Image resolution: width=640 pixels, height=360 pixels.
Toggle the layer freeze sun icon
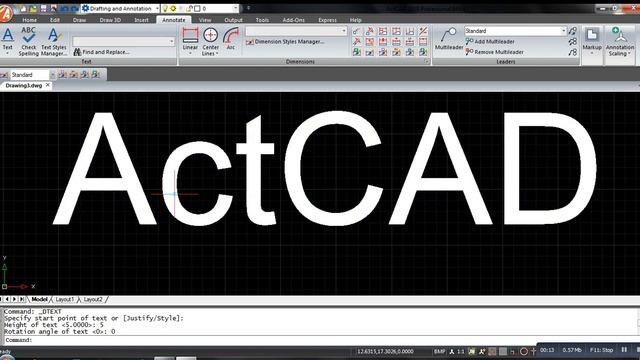[173, 9]
